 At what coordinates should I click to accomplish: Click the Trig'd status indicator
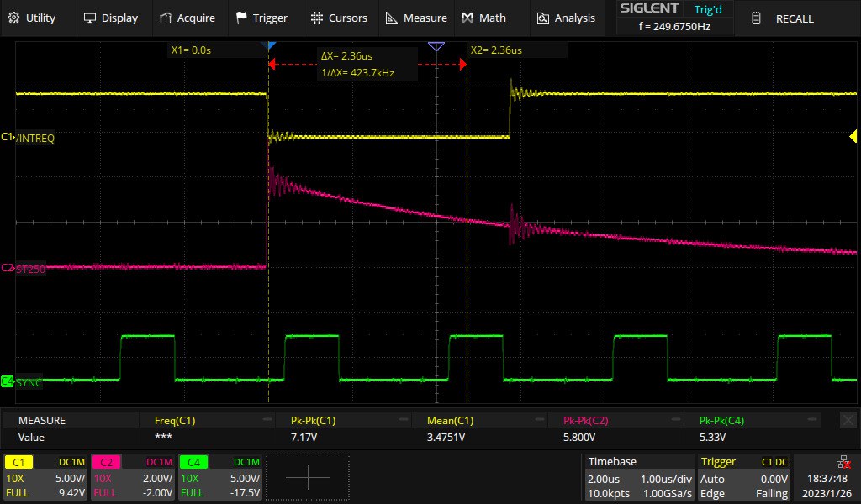tap(708, 9)
